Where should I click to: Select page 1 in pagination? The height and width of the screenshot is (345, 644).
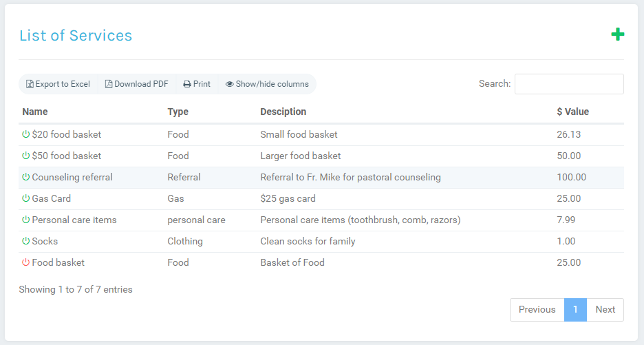(575, 310)
